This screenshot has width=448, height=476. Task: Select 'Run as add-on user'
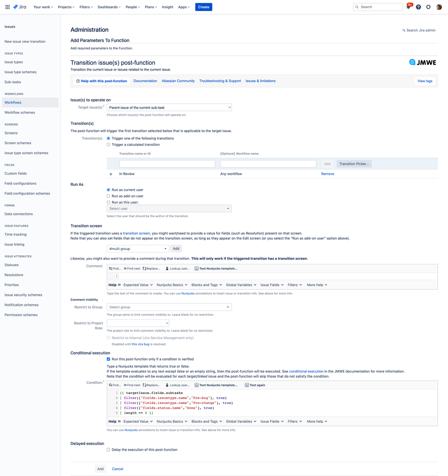pyautogui.click(x=108, y=195)
